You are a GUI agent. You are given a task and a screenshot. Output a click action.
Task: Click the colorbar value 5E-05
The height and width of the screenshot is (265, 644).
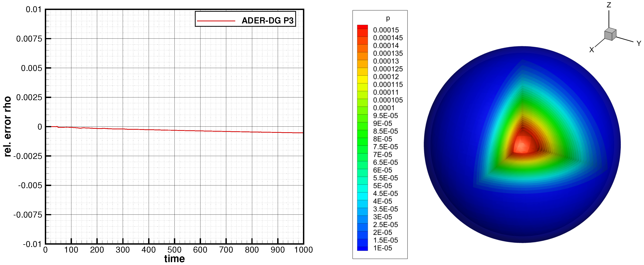pos(383,186)
